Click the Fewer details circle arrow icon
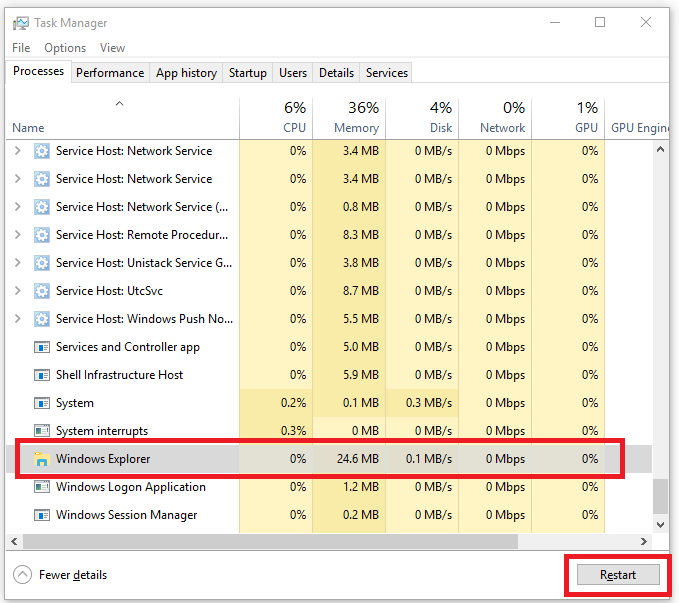This screenshot has height=603, width=679. [x=22, y=575]
